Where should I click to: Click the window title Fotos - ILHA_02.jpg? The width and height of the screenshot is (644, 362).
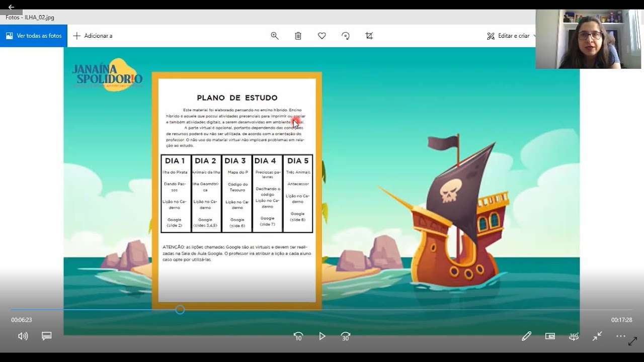[x=30, y=17]
